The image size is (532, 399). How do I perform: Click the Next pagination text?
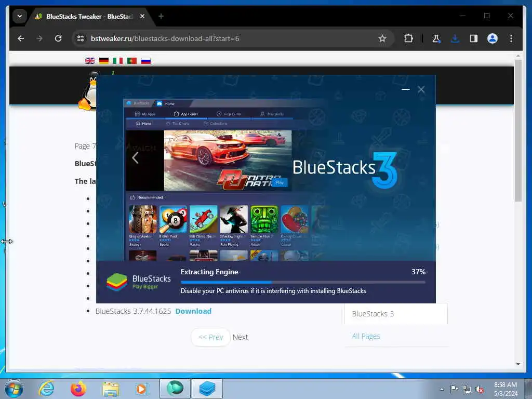(240, 337)
